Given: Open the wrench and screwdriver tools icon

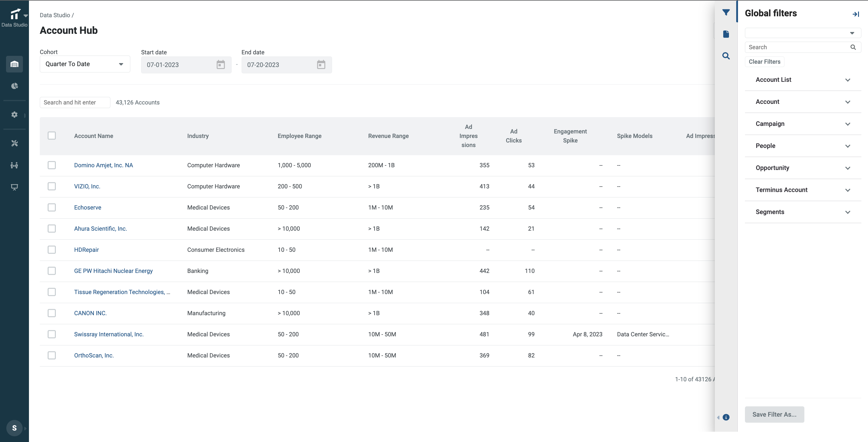Looking at the screenshot, I should point(14,143).
